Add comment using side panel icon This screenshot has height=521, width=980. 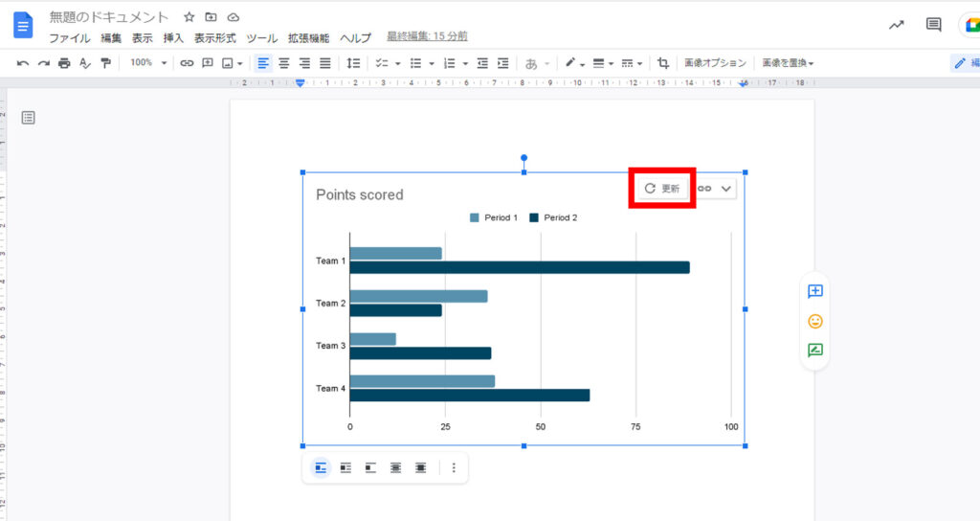(x=815, y=291)
